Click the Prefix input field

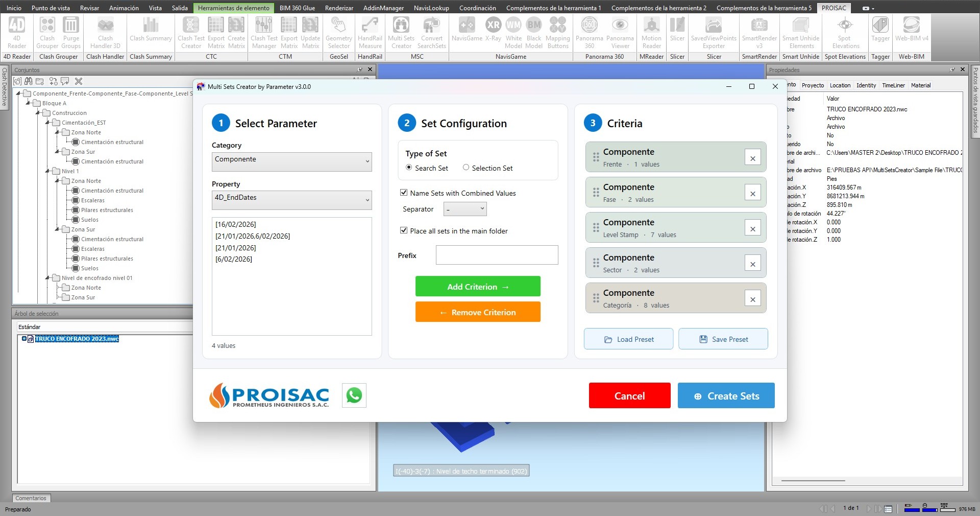click(497, 255)
